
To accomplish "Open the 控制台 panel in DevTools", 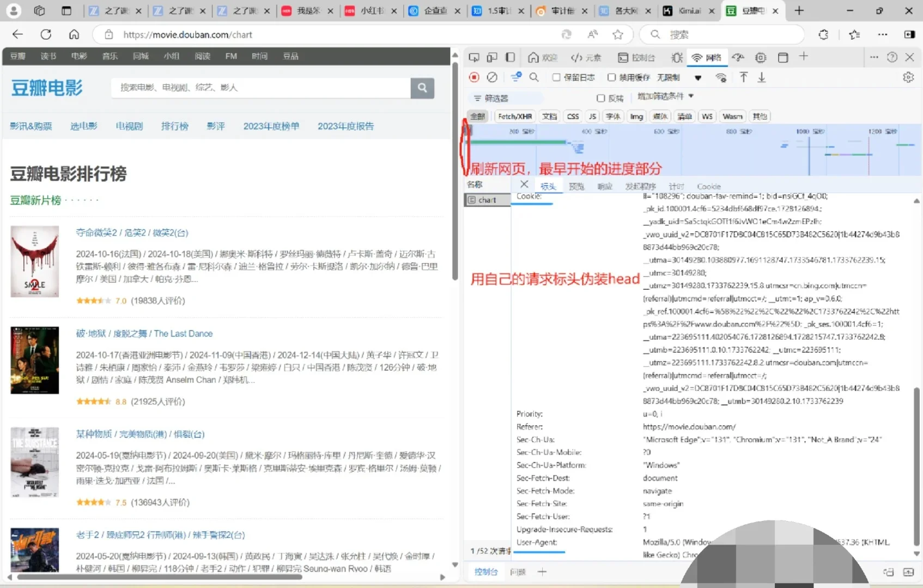I will 636,57.
